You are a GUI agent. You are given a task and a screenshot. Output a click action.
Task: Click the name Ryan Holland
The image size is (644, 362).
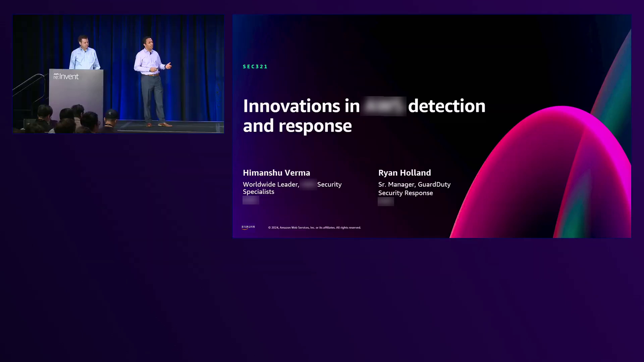405,173
